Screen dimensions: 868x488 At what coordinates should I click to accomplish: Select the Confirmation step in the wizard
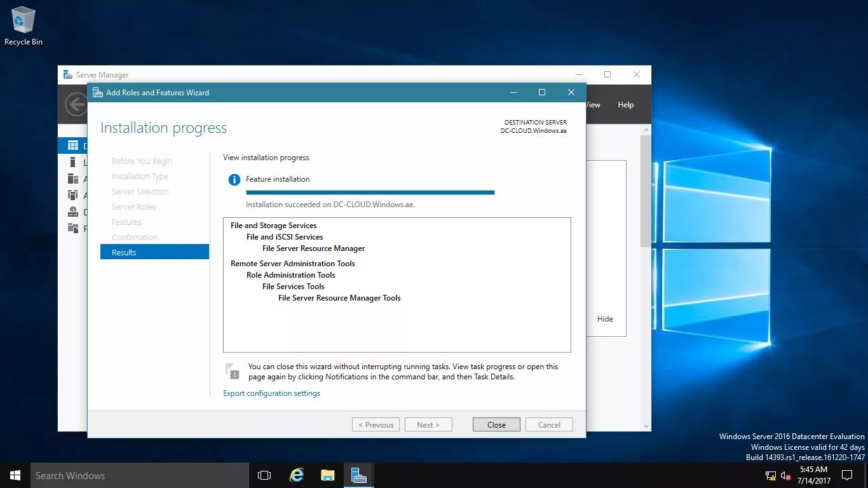pyautogui.click(x=135, y=237)
